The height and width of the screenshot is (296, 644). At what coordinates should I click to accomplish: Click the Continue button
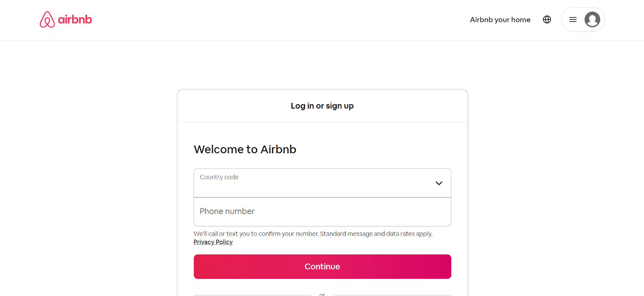click(x=322, y=267)
